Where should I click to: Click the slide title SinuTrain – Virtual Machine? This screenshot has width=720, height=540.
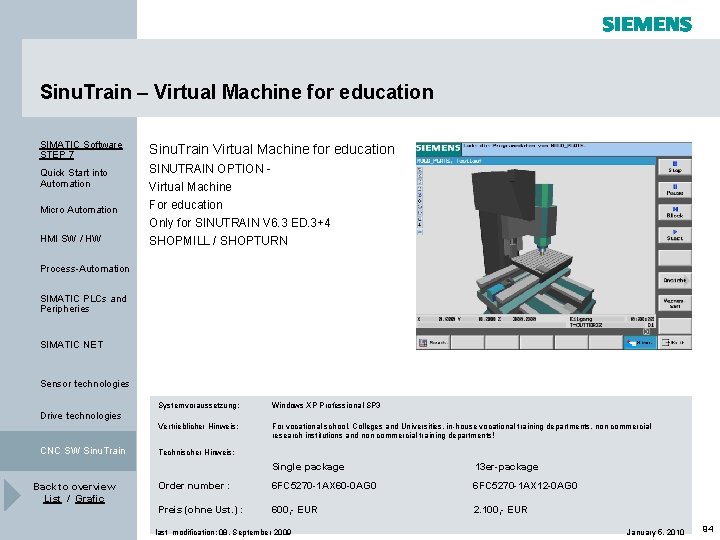coord(236,92)
